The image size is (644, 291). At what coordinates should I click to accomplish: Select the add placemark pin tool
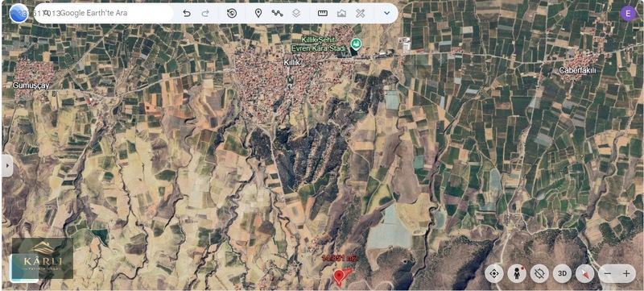tap(258, 13)
